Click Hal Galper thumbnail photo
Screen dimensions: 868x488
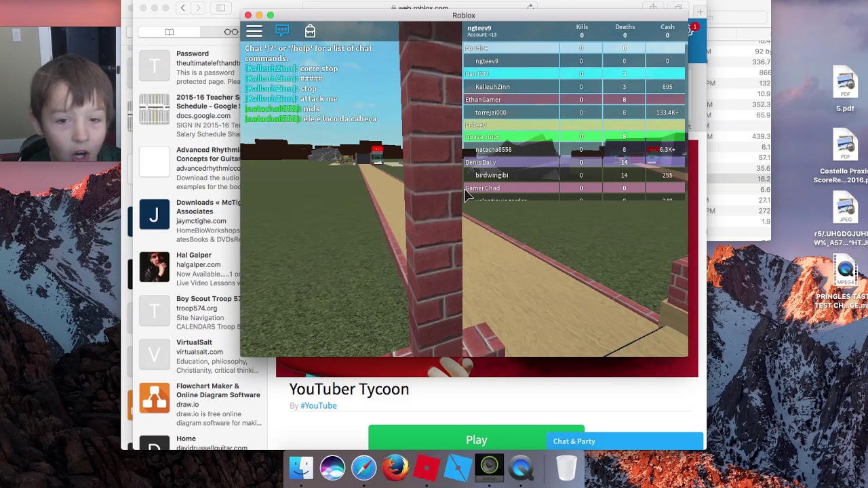point(155,267)
